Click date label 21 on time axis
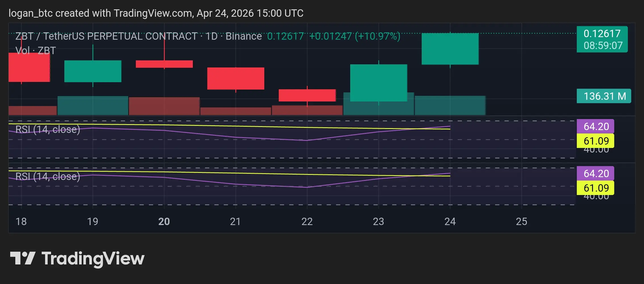This screenshot has height=284, width=644. point(235,221)
